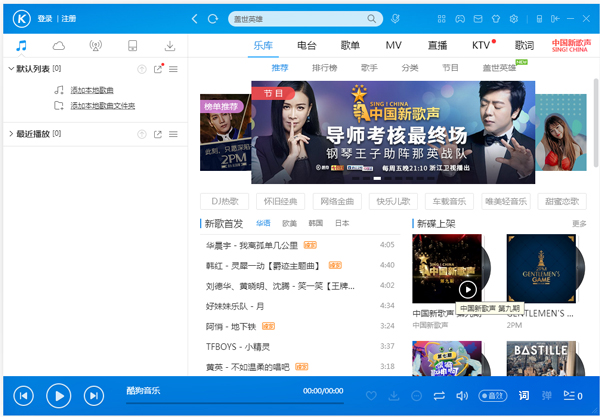Image resolution: width=600 pixels, height=417 pixels.
Task: Open the messages envelope icon
Action: tap(478, 19)
